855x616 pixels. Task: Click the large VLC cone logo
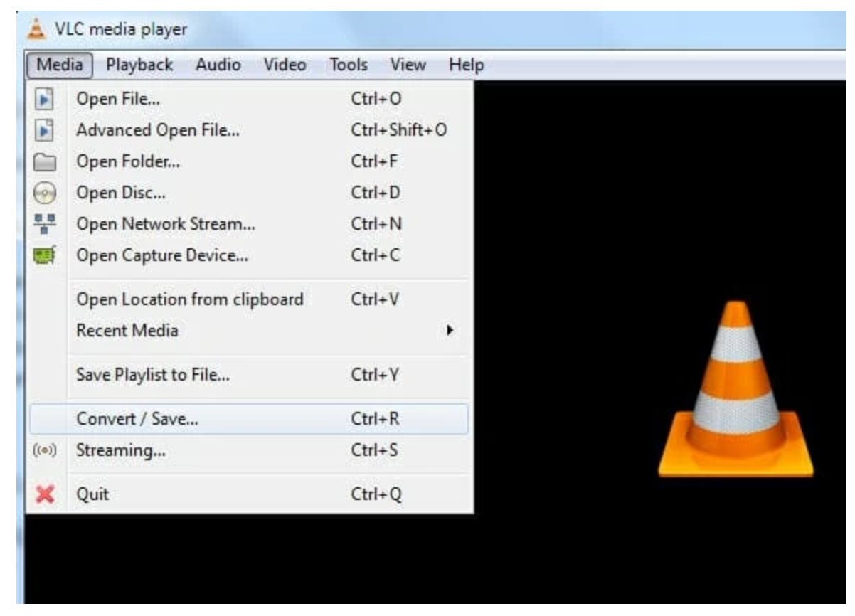[735, 389]
